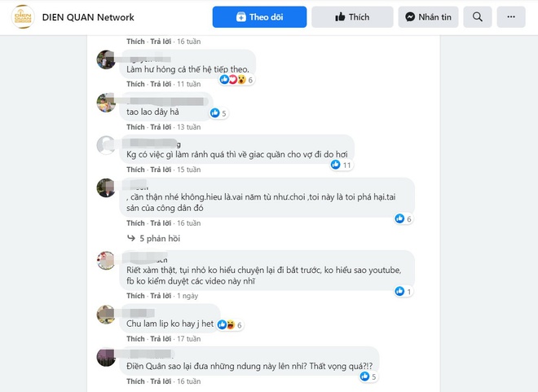Click like reaction on 'tào lao đây hả' comment

coord(215,113)
